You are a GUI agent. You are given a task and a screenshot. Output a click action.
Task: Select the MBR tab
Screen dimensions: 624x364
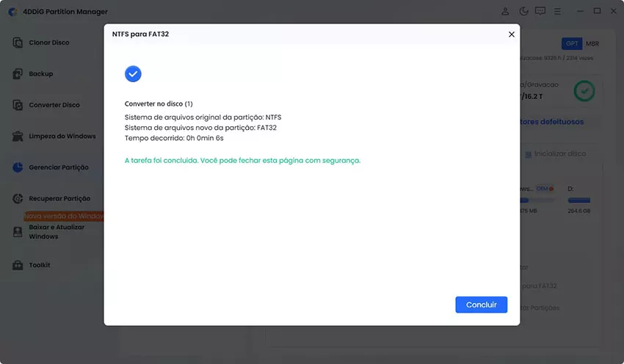tap(592, 43)
